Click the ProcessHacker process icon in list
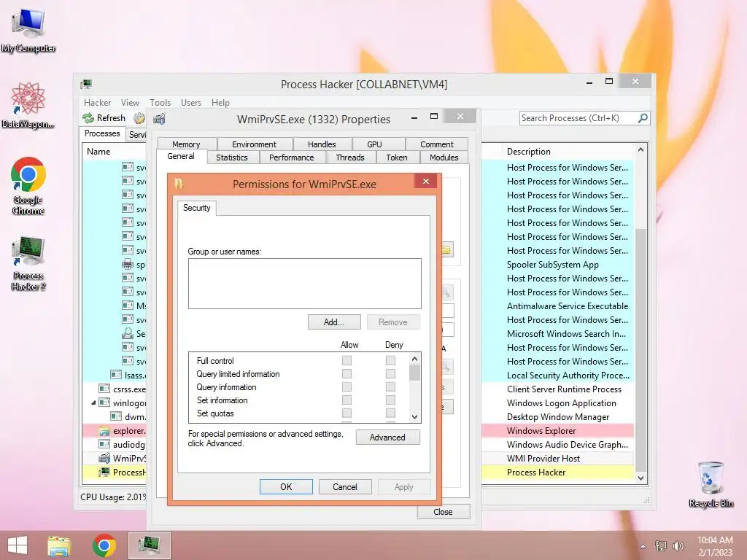 coord(104,472)
